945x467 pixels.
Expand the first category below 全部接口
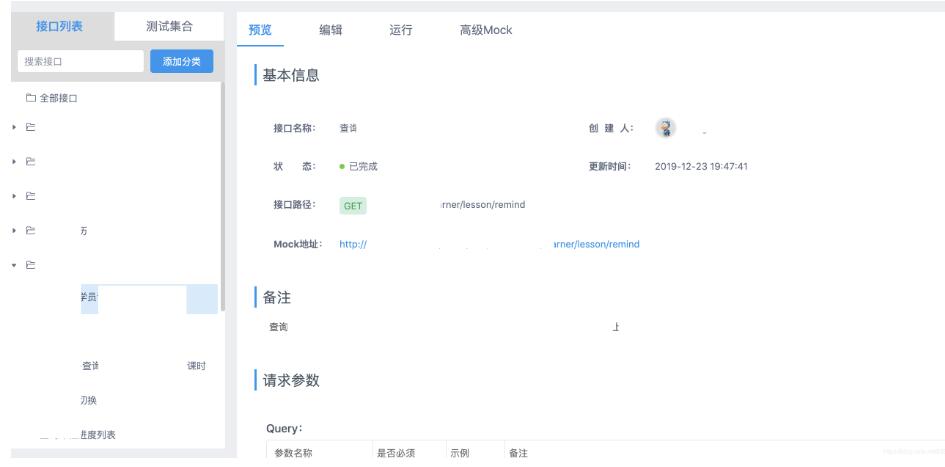pos(14,127)
